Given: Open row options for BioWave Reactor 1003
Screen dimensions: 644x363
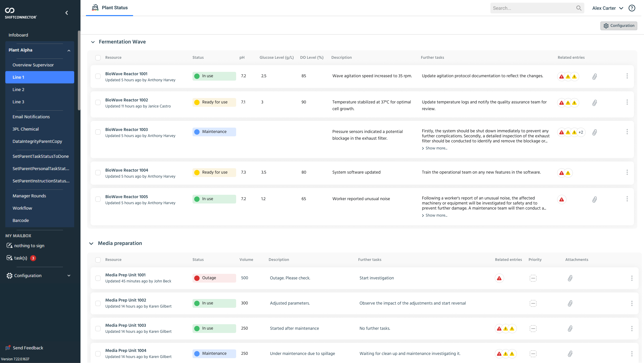Looking at the screenshot, I should click(x=627, y=132).
